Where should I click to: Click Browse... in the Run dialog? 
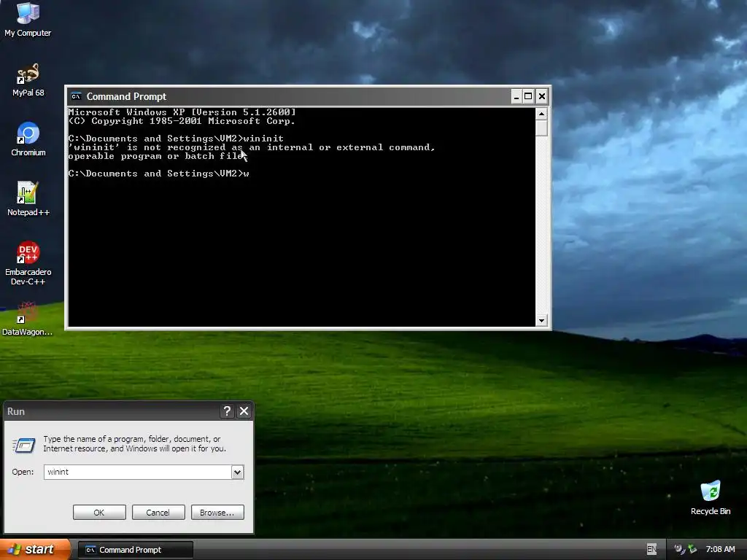217,513
